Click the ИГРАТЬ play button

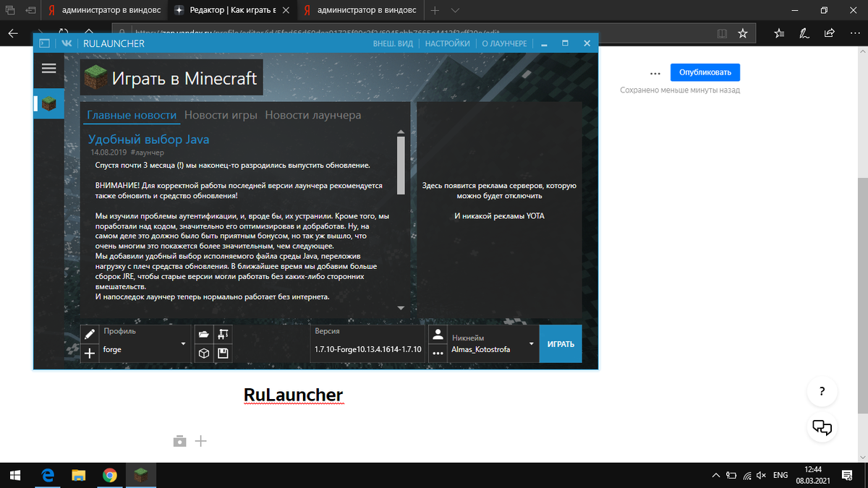click(x=561, y=344)
